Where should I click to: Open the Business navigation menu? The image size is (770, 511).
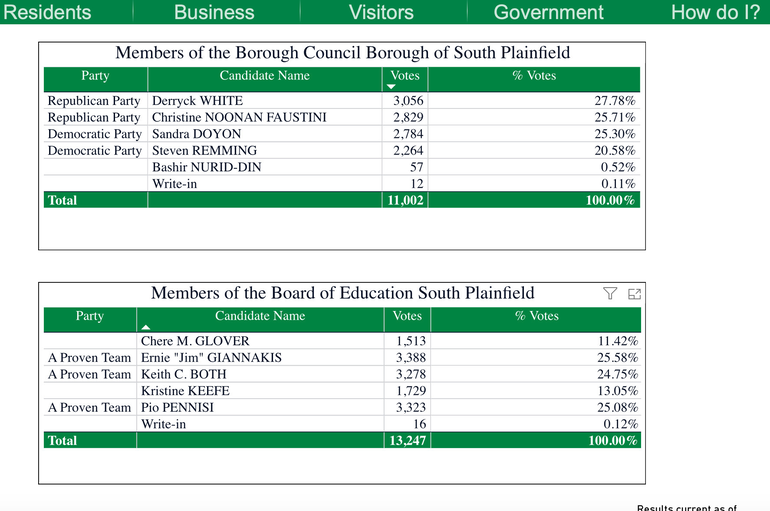pos(214,12)
